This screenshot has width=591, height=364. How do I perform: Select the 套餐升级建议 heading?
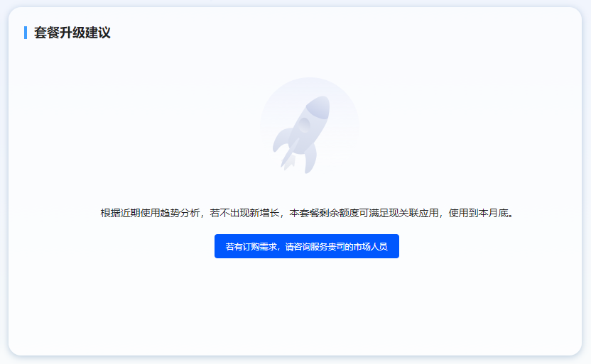point(72,33)
